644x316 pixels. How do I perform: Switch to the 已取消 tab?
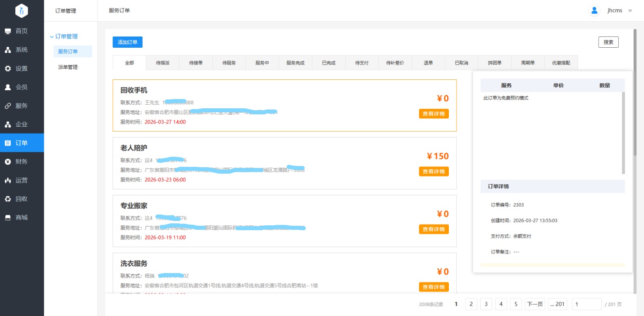(461, 63)
